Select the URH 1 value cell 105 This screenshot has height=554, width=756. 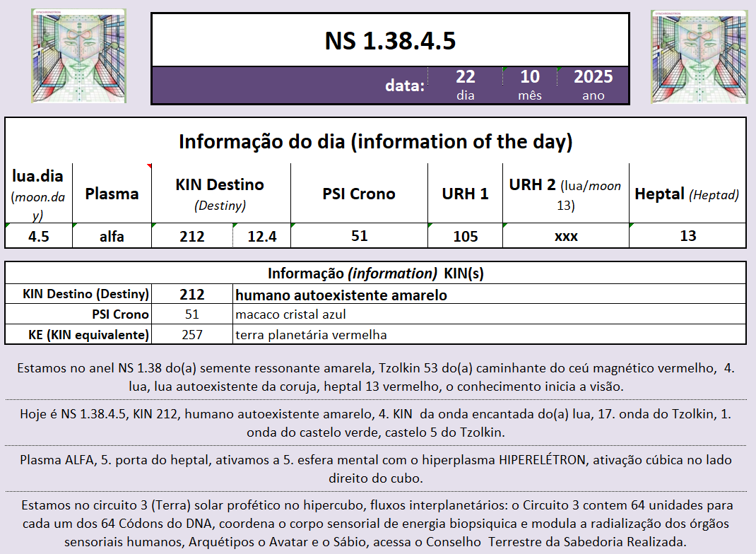click(465, 236)
